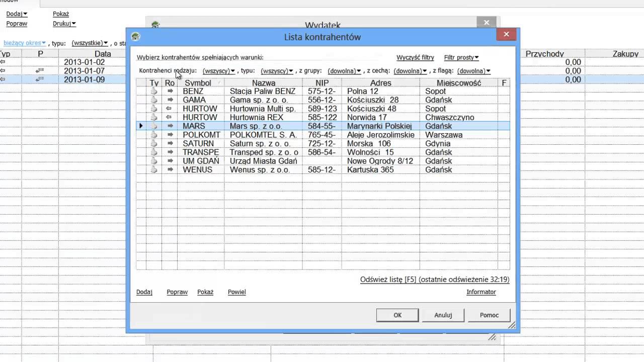Click the type icon in the WENUS row
This screenshot has height=362, width=644.
[x=154, y=169]
